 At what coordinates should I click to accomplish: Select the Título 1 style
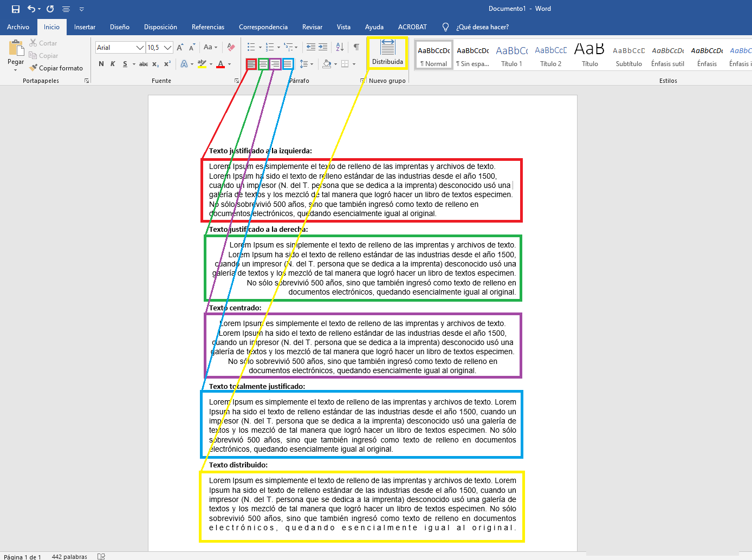click(511, 54)
